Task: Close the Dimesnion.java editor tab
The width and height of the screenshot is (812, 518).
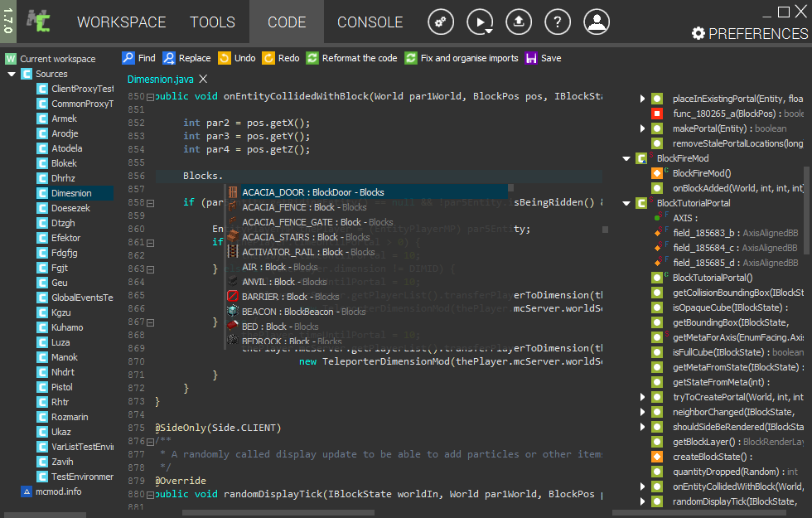Action: [x=203, y=80]
